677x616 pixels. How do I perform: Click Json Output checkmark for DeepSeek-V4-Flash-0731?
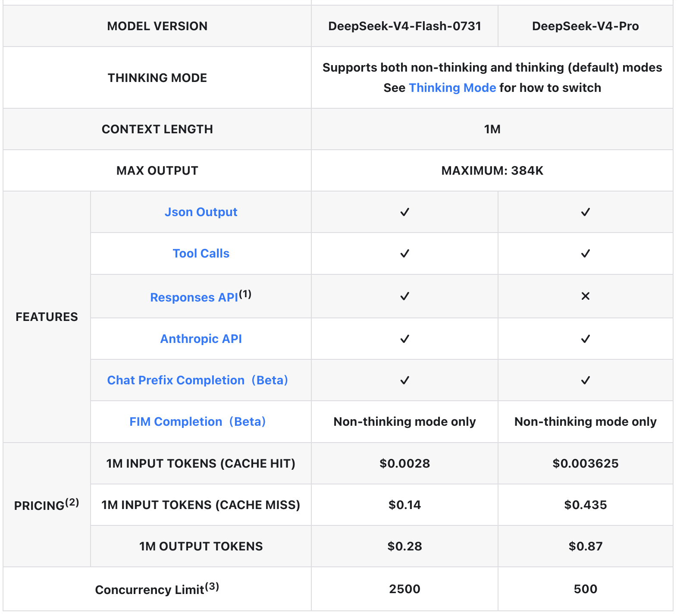click(404, 212)
